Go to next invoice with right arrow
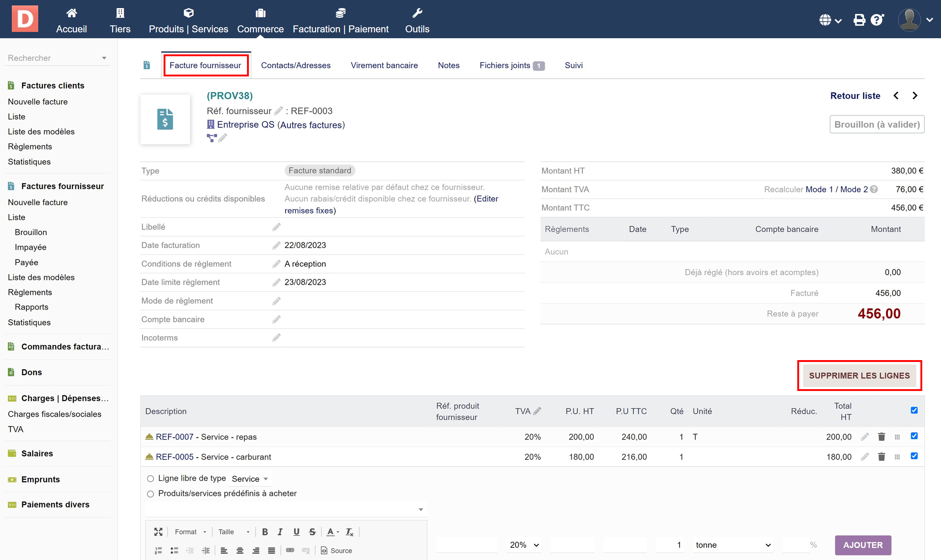Image resolution: width=941 pixels, height=560 pixels. (915, 96)
